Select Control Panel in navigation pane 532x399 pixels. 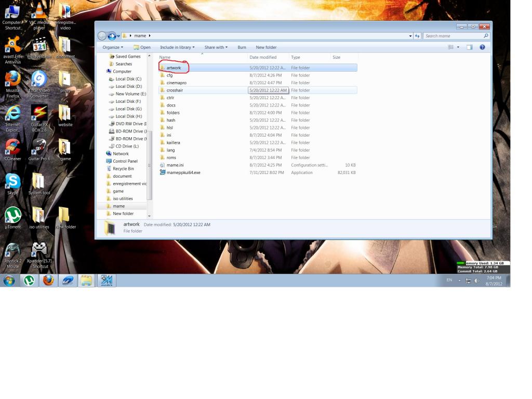[122, 161]
